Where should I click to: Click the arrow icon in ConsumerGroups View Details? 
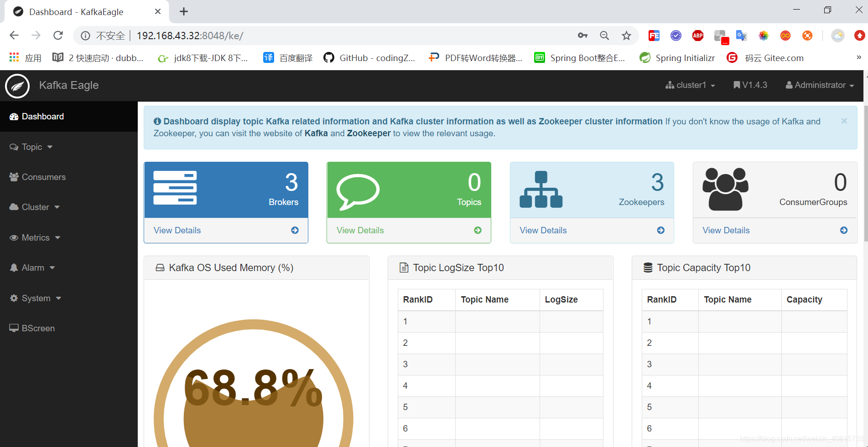click(x=844, y=231)
